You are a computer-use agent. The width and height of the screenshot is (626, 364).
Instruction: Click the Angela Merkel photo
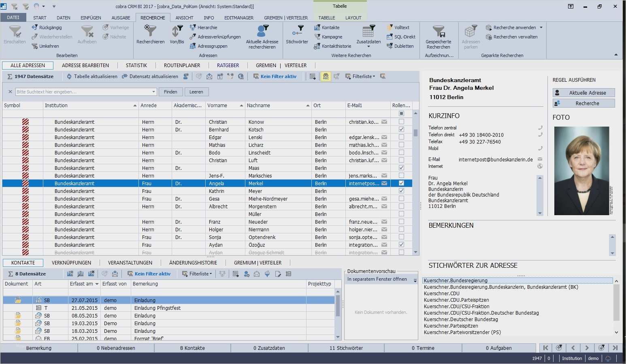coord(581,171)
